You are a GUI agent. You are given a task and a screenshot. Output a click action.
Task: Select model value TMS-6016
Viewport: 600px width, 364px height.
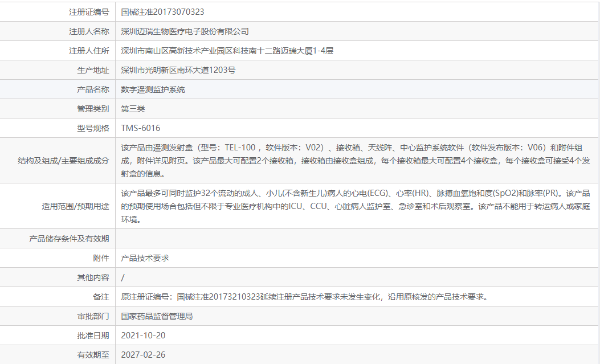coord(140,128)
